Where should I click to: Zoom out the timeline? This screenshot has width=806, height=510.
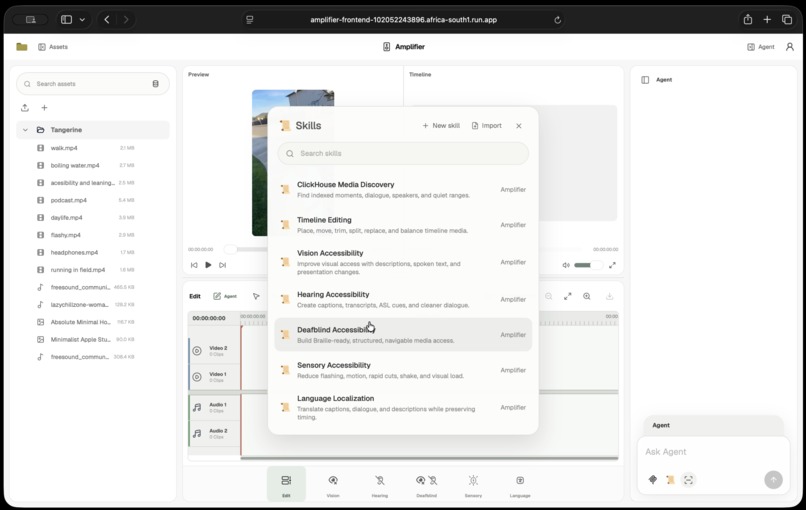(x=548, y=296)
